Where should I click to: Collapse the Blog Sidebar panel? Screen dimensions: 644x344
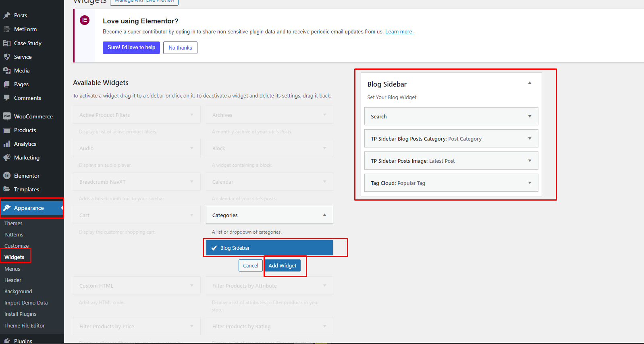tap(530, 83)
